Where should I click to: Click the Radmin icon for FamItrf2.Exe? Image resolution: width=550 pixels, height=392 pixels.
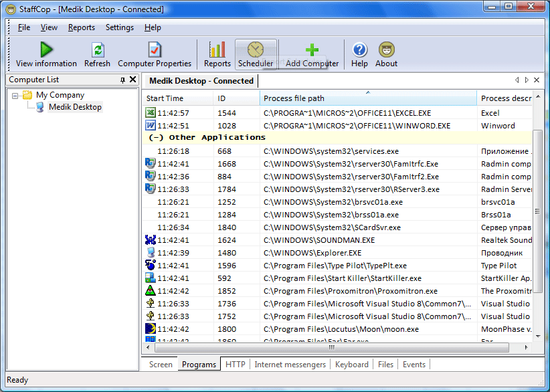pos(150,176)
